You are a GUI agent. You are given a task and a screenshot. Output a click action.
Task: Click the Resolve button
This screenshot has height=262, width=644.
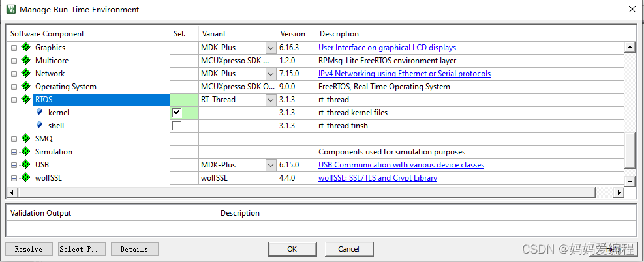coord(29,249)
